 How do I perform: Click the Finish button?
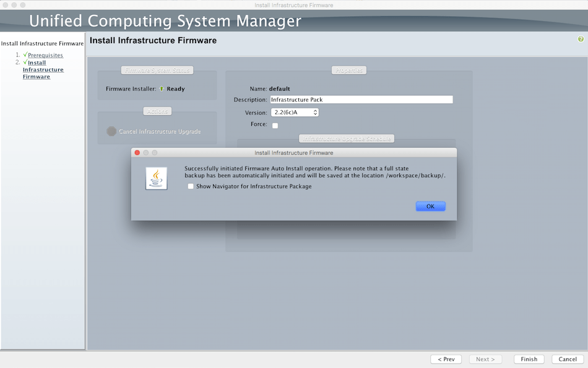529,359
